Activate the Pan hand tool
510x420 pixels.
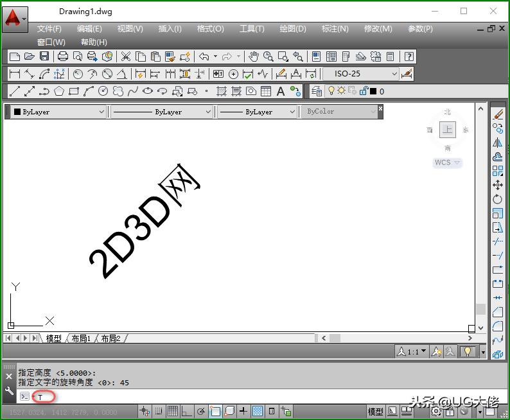pyautogui.click(x=253, y=57)
